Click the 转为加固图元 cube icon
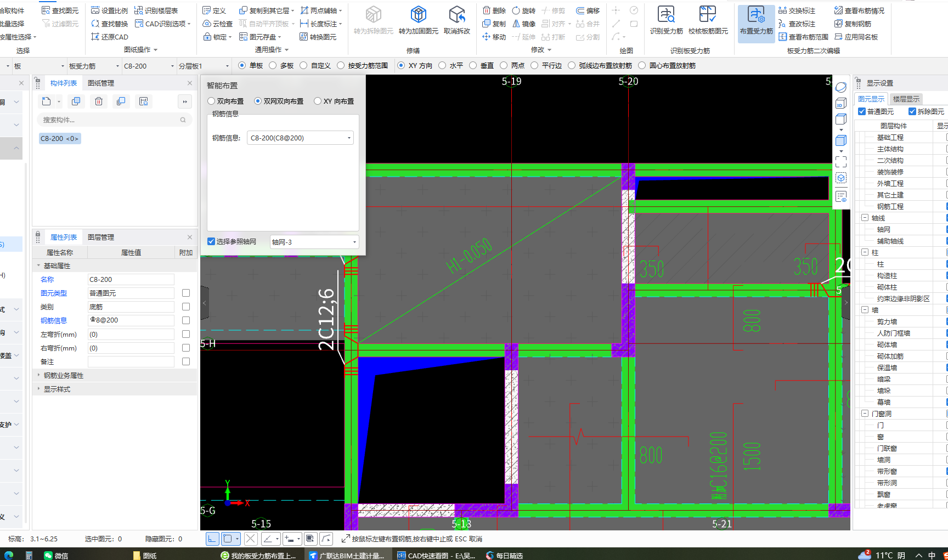The image size is (948, 560). click(418, 15)
